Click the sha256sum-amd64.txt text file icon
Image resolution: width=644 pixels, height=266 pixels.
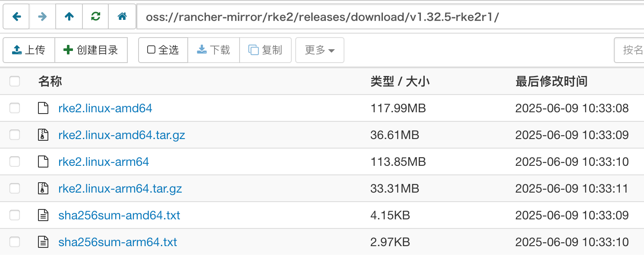pyautogui.click(x=43, y=215)
